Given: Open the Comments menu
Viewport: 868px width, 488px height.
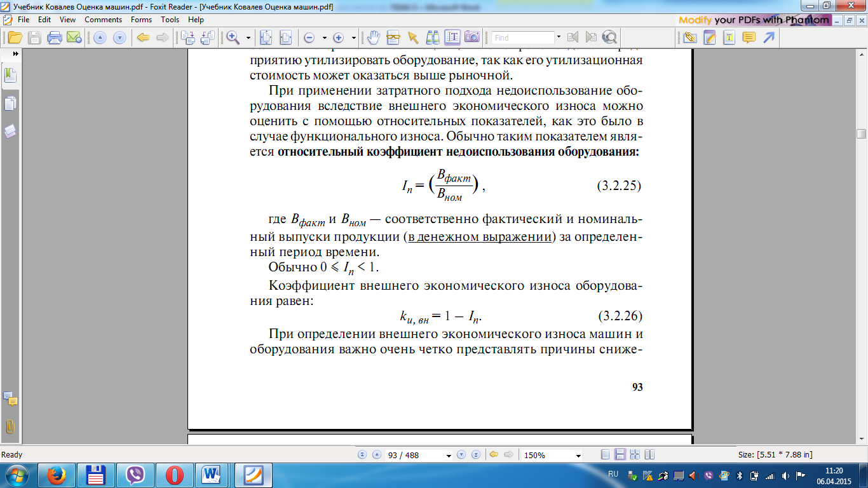Looking at the screenshot, I should 103,20.
